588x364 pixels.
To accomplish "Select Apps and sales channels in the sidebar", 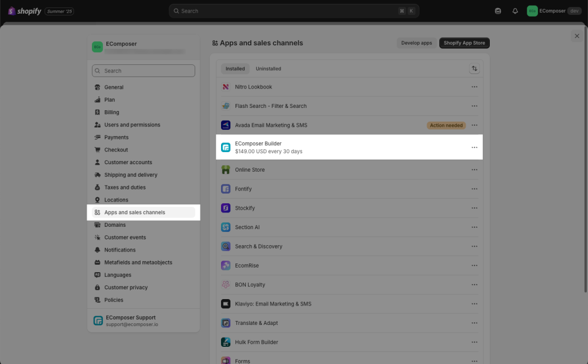I will pos(143,212).
